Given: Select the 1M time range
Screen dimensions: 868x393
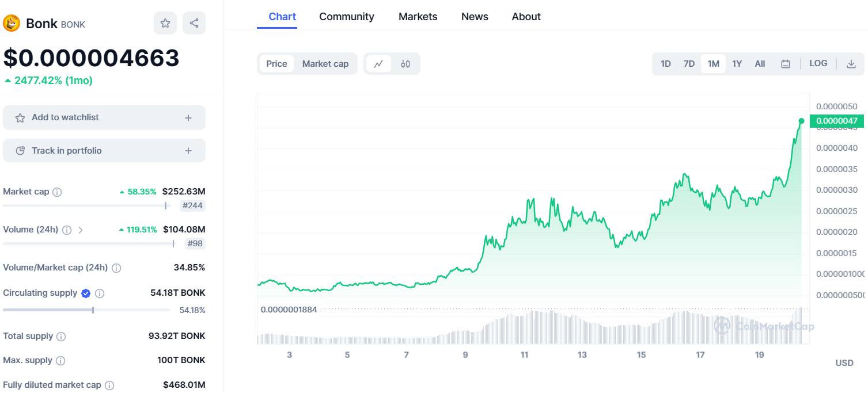Looking at the screenshot, I should [x=714, y=64].
